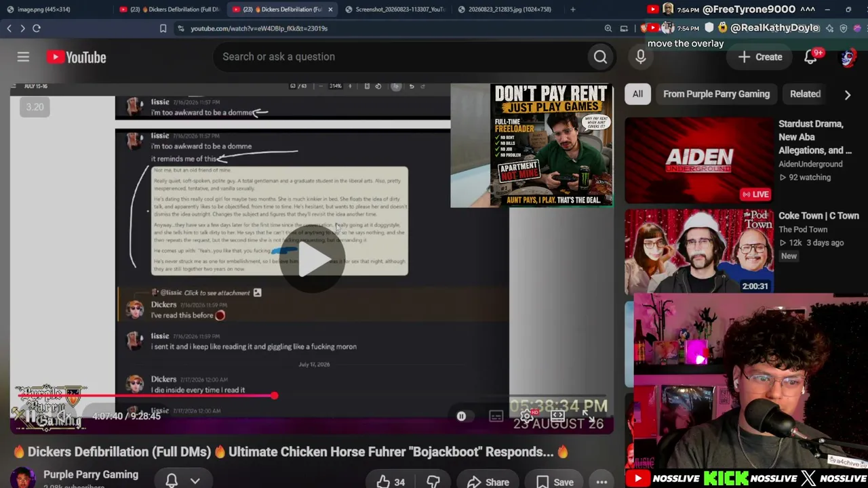Switch the player to theater mode
Viewport: 868px width, 488px height.
pyautogui.click(x=557, y=416)
